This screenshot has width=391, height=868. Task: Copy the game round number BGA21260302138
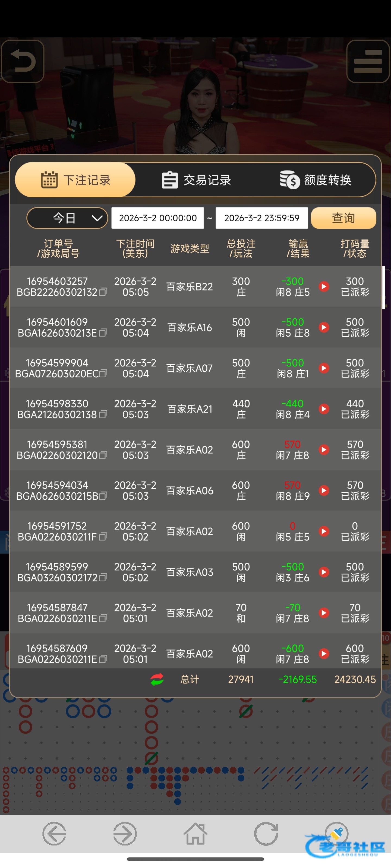[103, 414]
